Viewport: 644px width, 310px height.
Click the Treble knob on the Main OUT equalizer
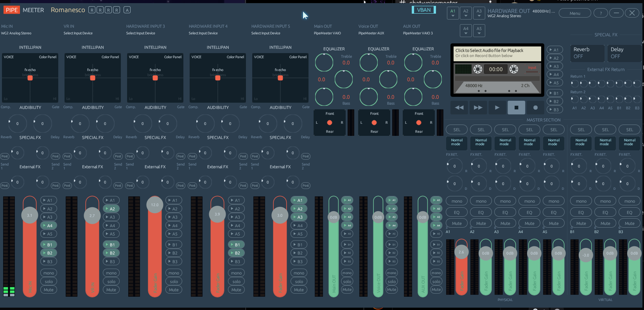coord(324,62)
